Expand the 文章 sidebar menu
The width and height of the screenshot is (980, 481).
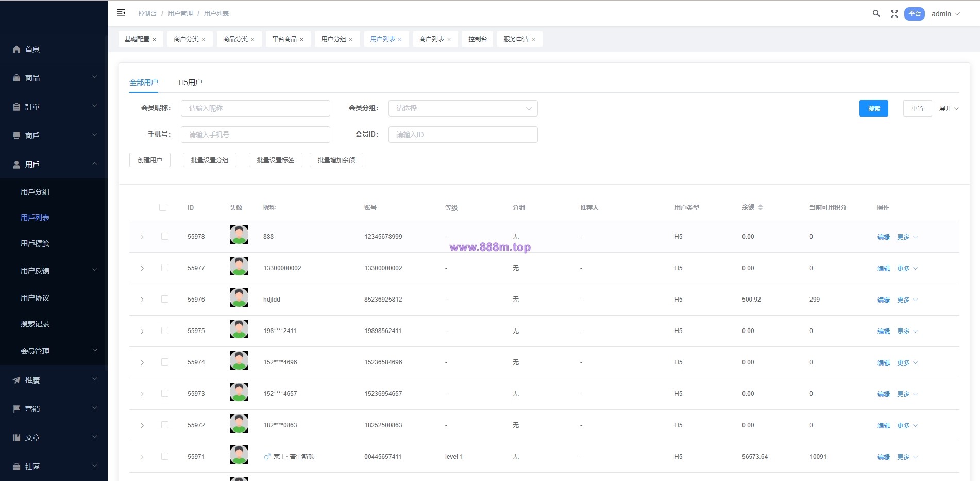point(54,438)
